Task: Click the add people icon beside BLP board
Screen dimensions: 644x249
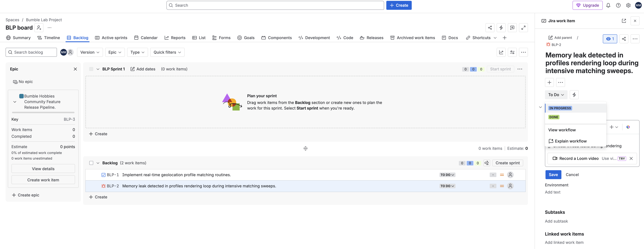Action: [x=39, y=28]
